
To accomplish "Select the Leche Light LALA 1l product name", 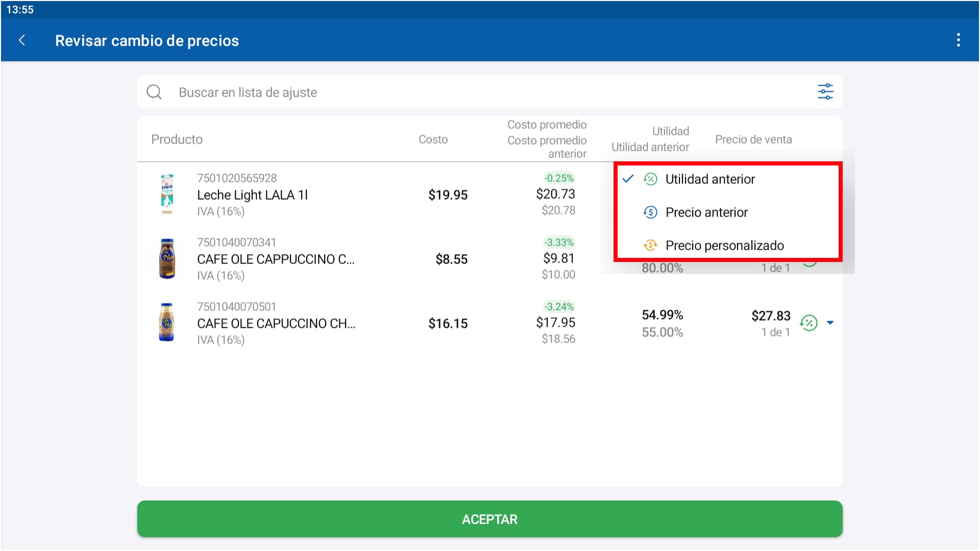I will [x=252, y=195].
